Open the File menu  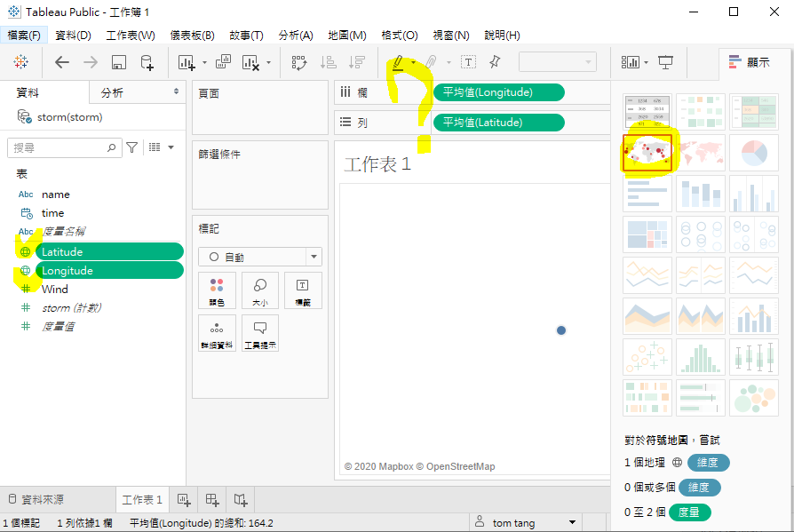click(24, 35)
